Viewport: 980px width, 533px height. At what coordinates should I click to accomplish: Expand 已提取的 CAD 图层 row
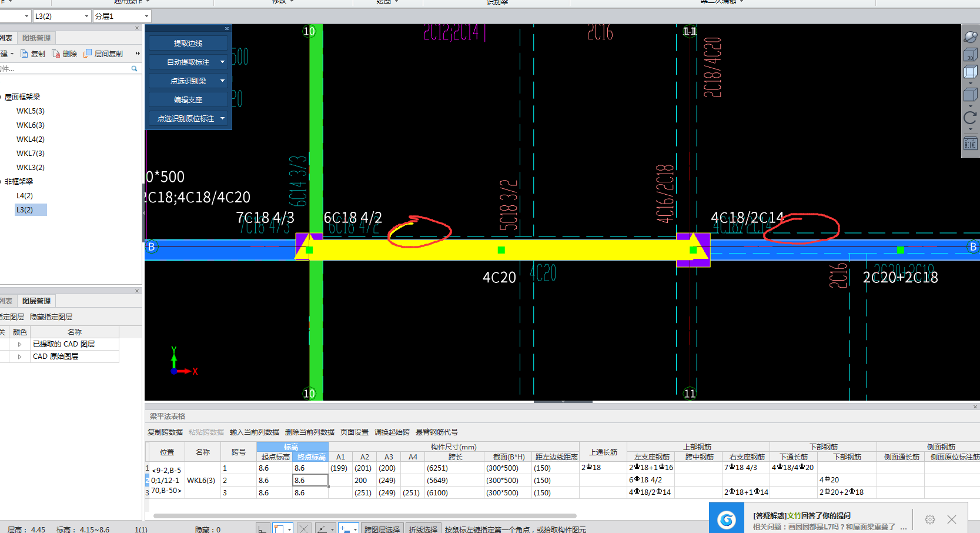pyautogui.click(x=19, y=344)
